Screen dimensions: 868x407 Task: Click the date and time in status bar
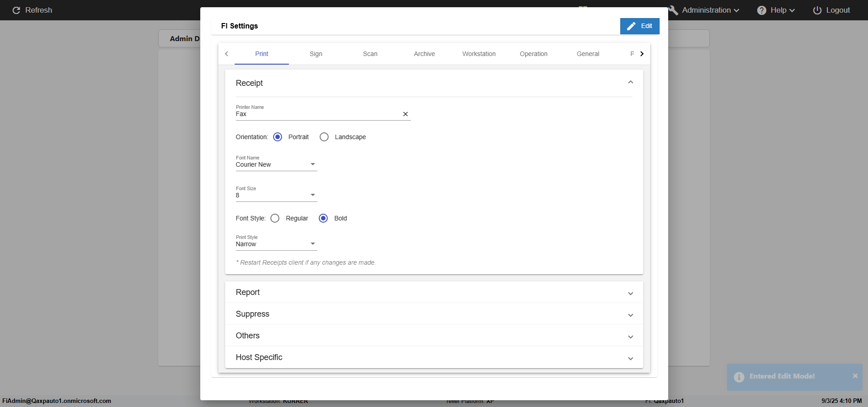pos(842,401)
